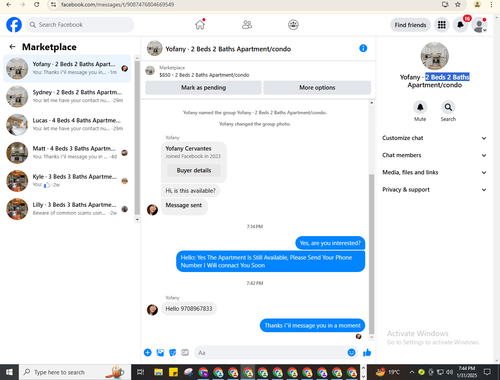Viewport: 500px width, 380px height.
Task: Click 'Hi, is this available?' message
Action: coord(190,191)
